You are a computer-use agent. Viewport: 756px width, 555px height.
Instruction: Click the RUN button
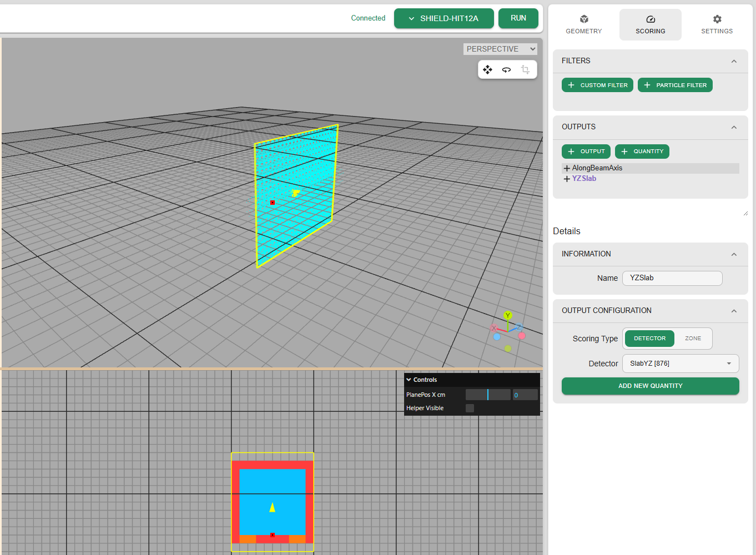click(x=518, y=18)
